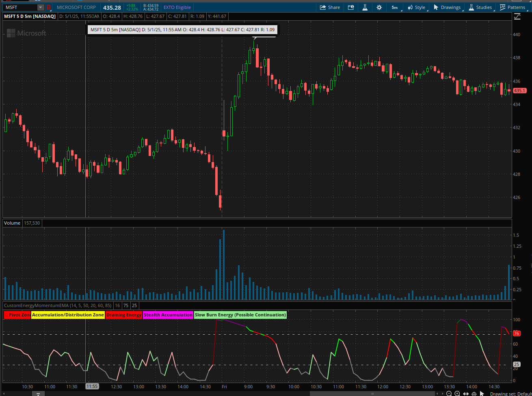532x396 pixels.
Task: Open the Drawing set: Default selector
Action: pos(510,394)
